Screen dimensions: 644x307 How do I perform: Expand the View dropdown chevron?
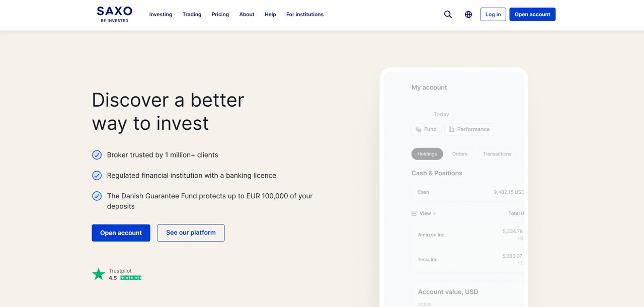coord(435,213)
